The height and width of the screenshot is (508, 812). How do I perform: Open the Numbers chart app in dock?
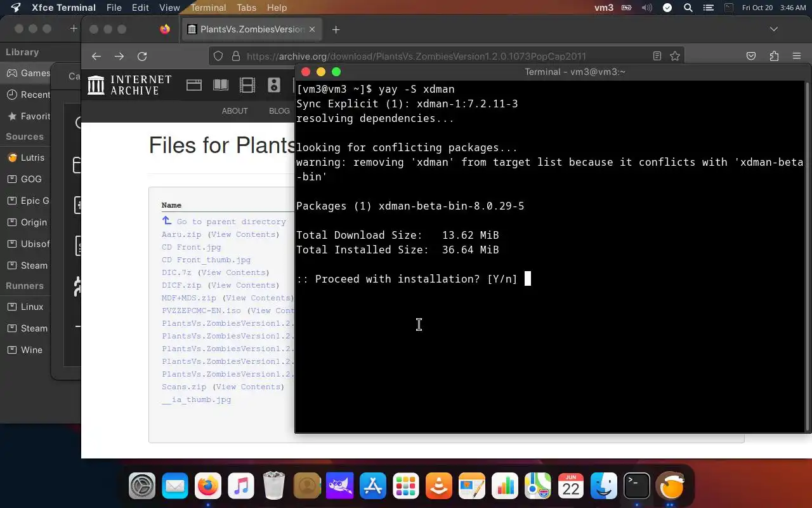[x=505, y=487]
